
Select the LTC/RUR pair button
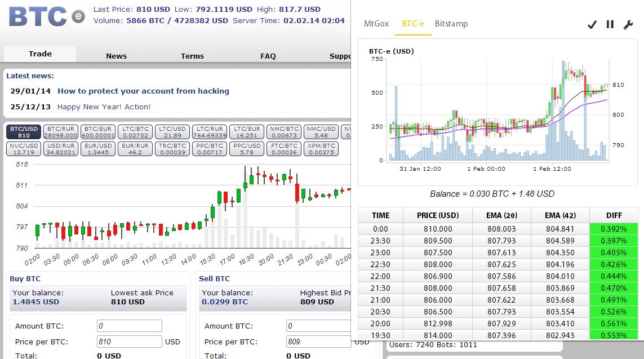click(x=210, y=132)
